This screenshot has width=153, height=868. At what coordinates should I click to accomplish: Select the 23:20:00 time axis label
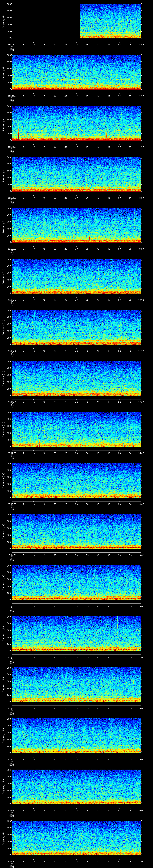12,861
